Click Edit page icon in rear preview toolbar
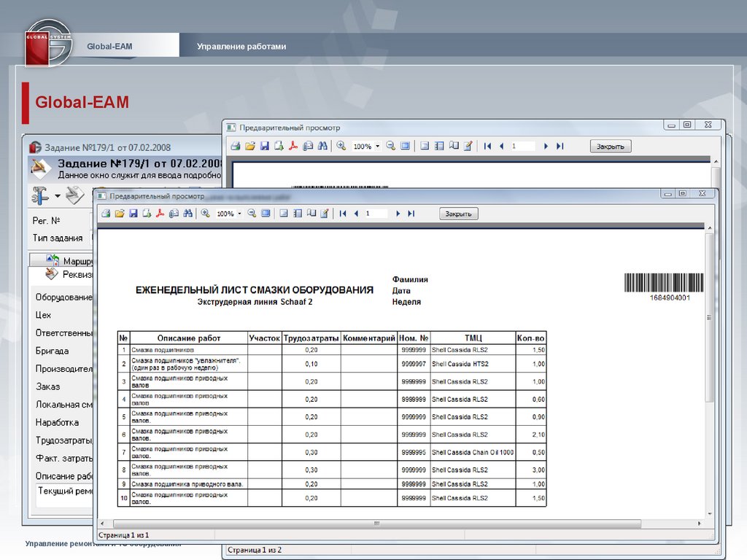This screenshot has width=747, height=560. 468,146
